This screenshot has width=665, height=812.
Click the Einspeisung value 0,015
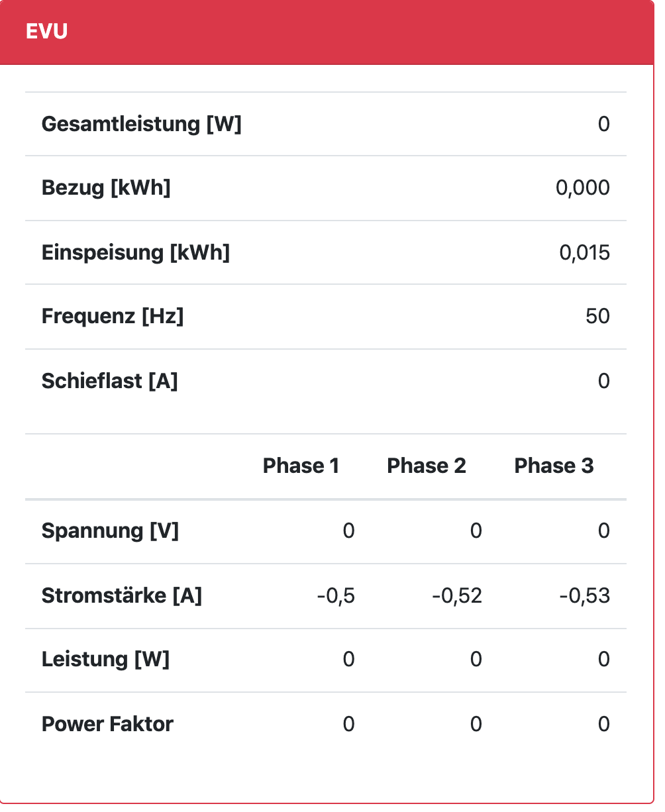(x=584, y=252)
